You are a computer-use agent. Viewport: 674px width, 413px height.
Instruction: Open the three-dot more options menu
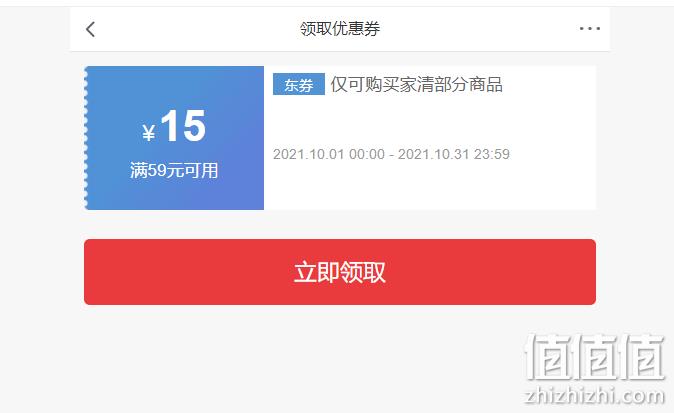(590, 29)
